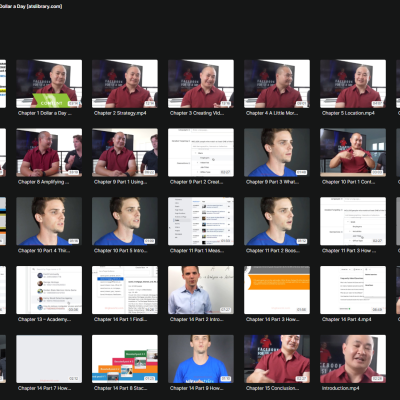Image resolution: width=400 pixels, height=400 pixels.
Task: Select Chapter 5 Location.mp4 thumbnail
Action: tap(353, 84)
